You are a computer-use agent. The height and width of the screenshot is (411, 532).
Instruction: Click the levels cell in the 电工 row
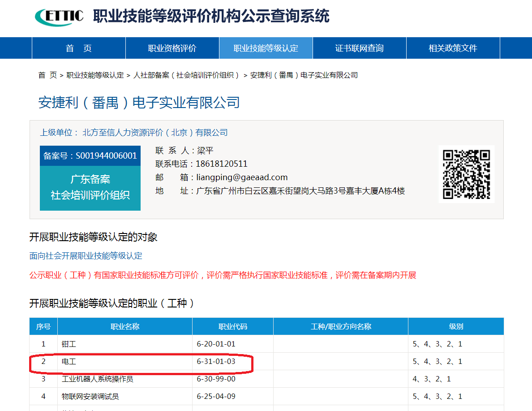coord(456,361)
